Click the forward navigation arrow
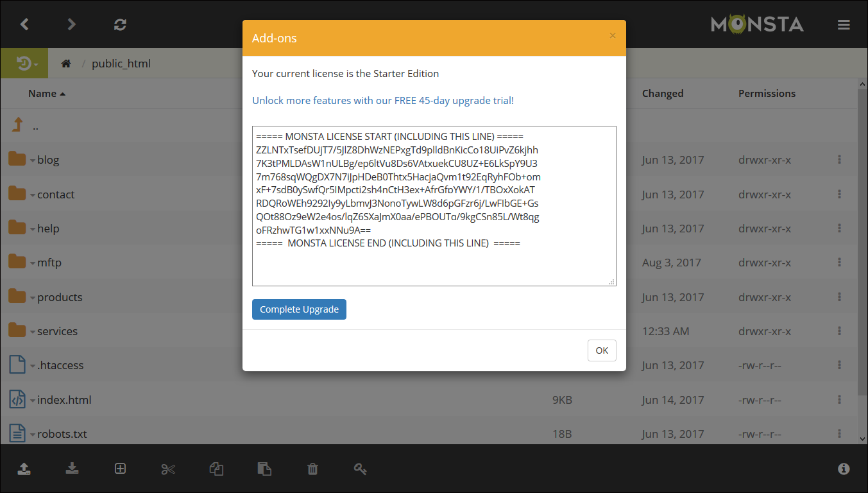 pyautogui.click(x=72, y=24)
